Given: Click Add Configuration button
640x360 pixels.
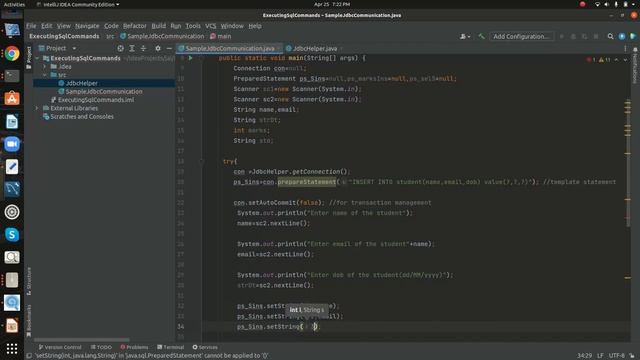Looking at the screenshot, I should point(521,36).
